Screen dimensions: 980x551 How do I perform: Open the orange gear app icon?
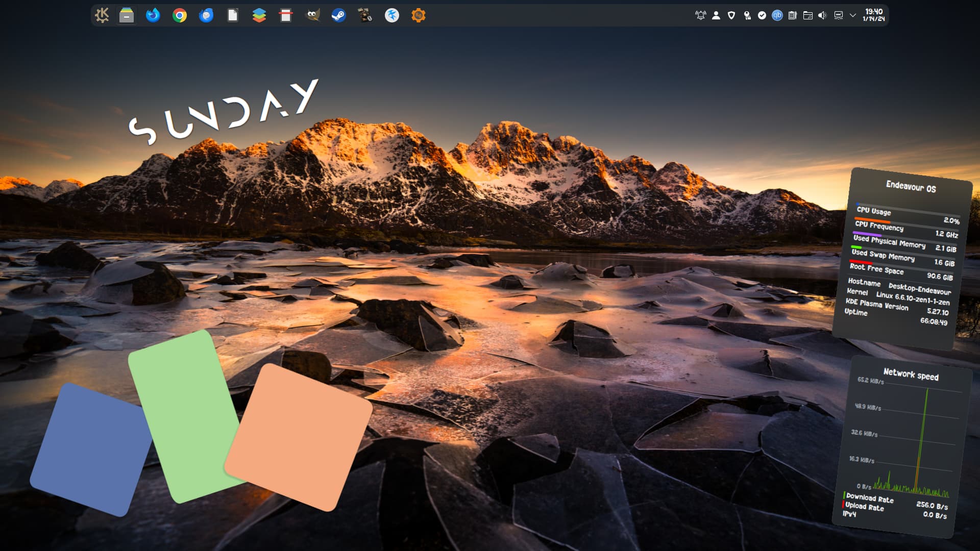point(419,15)
